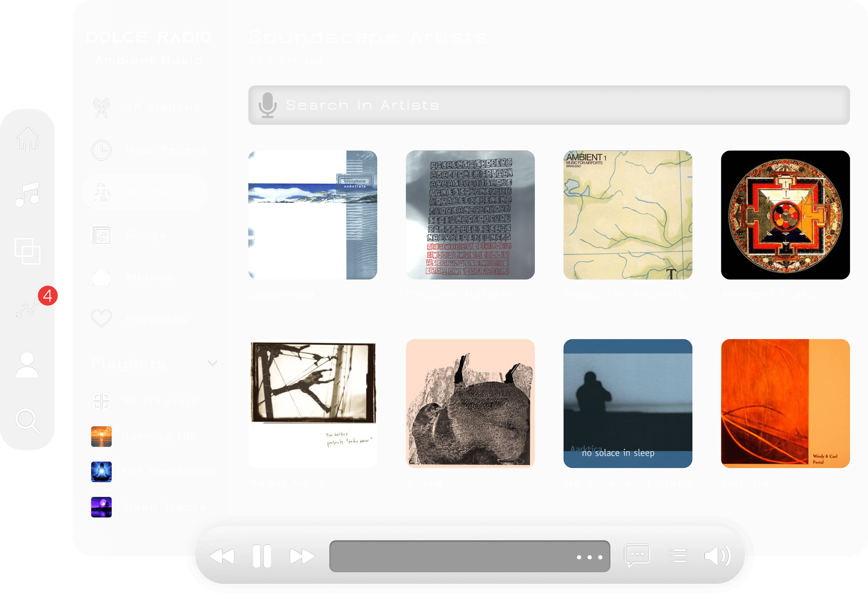The image size is (868, 599).
Task: Click the microphone voice search icon
Action: [268, 106]
